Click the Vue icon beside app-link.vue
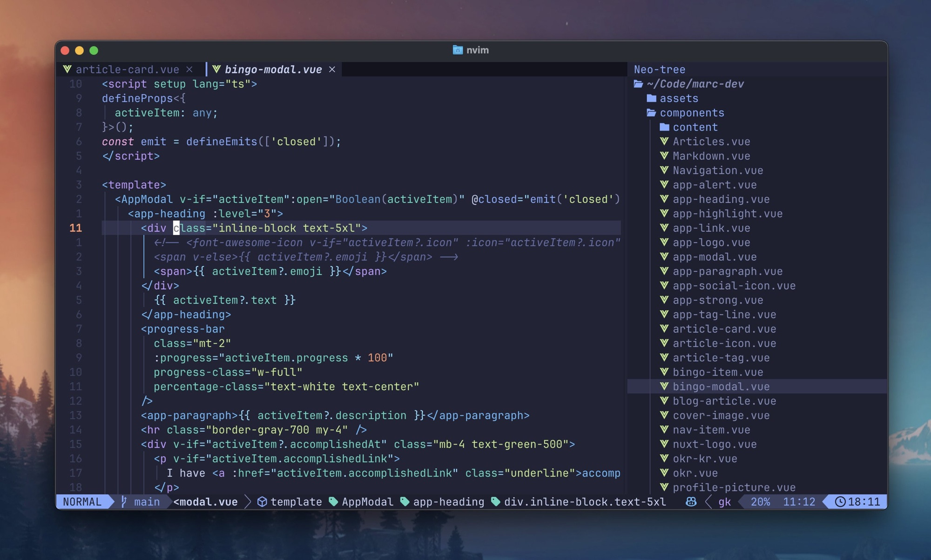 (664, 228)
